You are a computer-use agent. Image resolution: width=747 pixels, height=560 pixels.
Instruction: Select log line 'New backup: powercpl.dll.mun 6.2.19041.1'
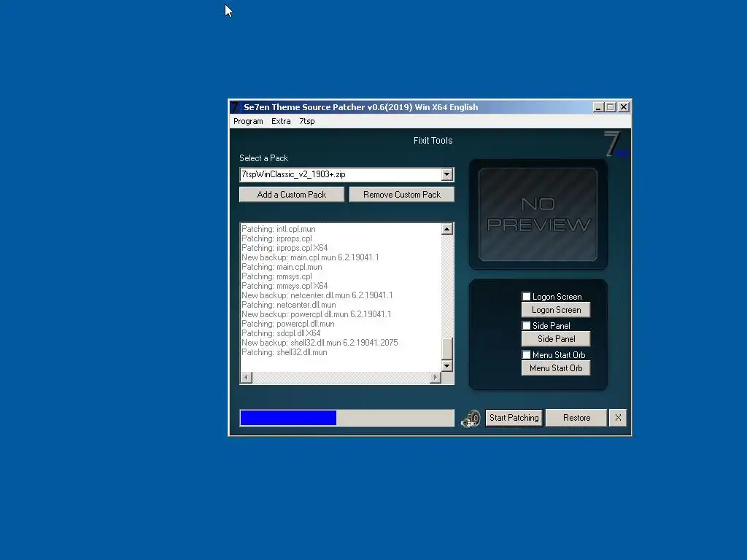(x=317, y=314)
